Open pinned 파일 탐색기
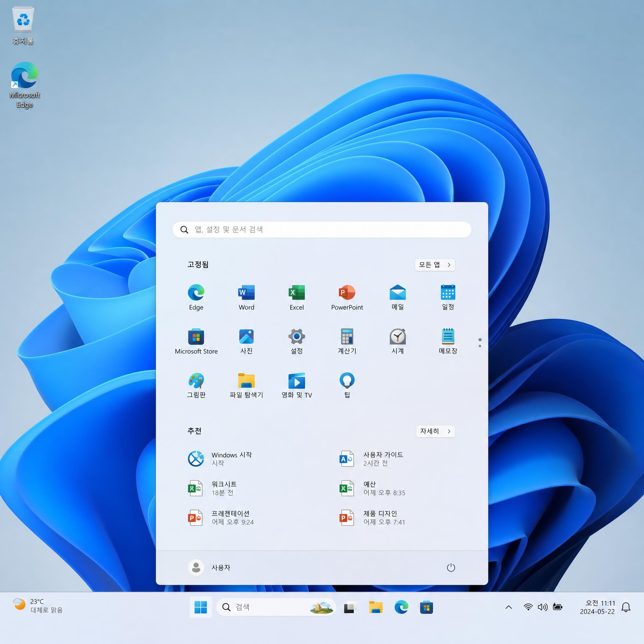This screenshot has height=644, width=644. click(246, 385)
